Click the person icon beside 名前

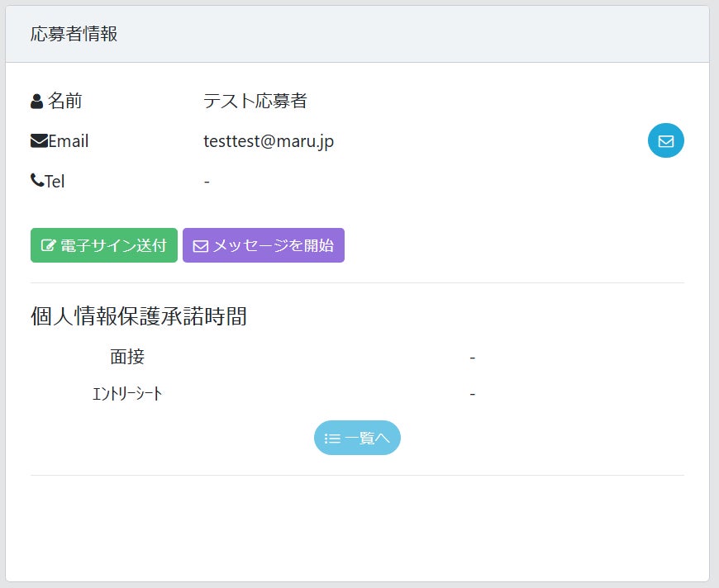click(37, 102)
